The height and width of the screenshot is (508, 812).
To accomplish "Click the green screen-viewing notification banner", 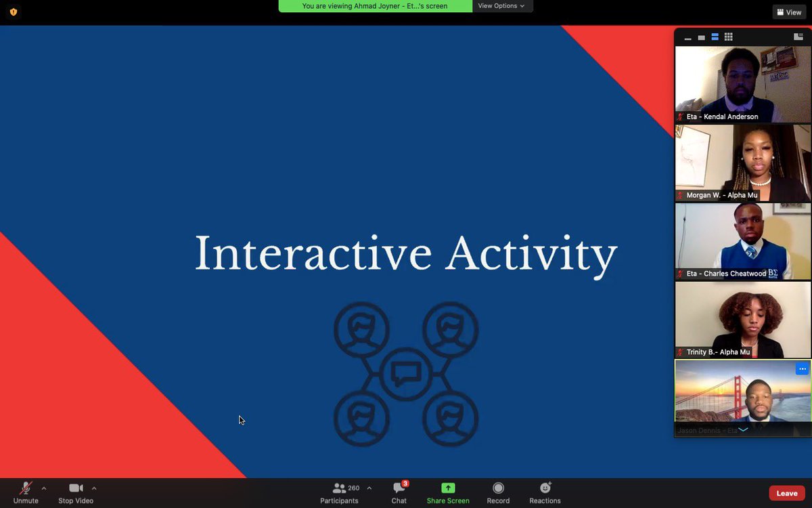I will [375, 6].
